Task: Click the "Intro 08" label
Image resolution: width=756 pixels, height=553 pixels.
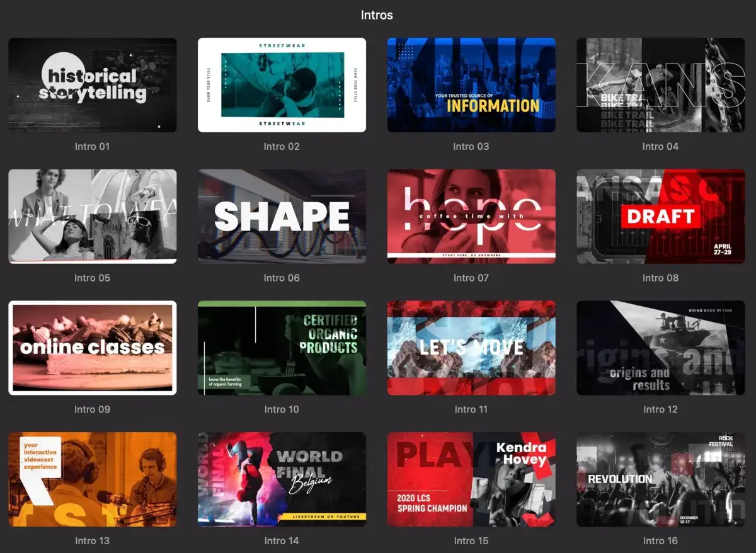Action: 660,278
